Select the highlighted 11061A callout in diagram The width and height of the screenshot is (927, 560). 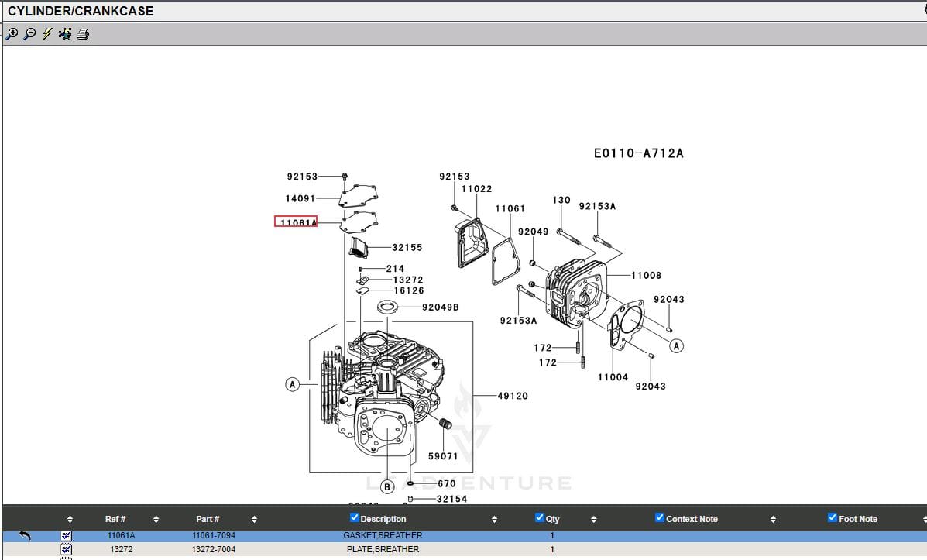click(297, 222)
